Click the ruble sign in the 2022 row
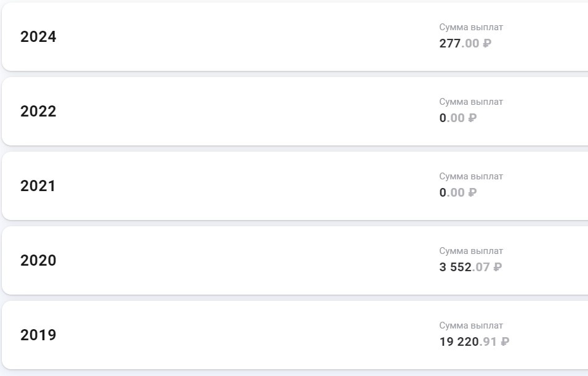The width and height of the screenshot is (588, 376). [x=472, y=118]
